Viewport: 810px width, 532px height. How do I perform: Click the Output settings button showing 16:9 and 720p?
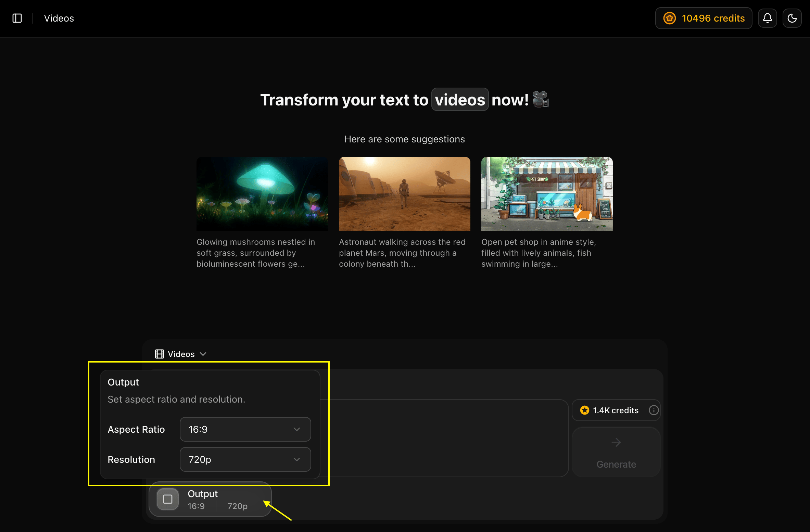click(210, 499)
